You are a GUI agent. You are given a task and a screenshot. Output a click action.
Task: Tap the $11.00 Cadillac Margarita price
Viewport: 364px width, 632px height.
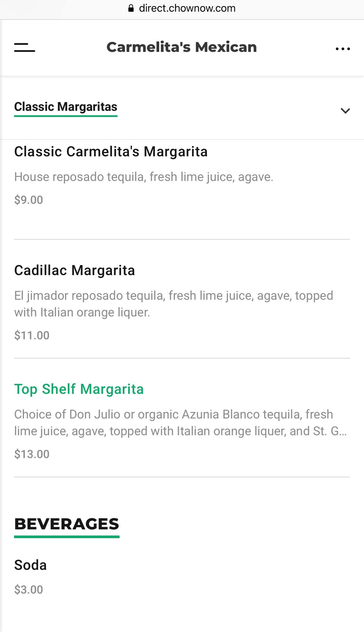tap(32, 335)
